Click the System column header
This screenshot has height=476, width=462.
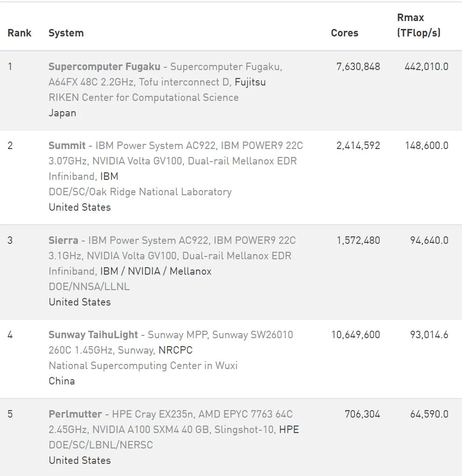click(66, 33)
